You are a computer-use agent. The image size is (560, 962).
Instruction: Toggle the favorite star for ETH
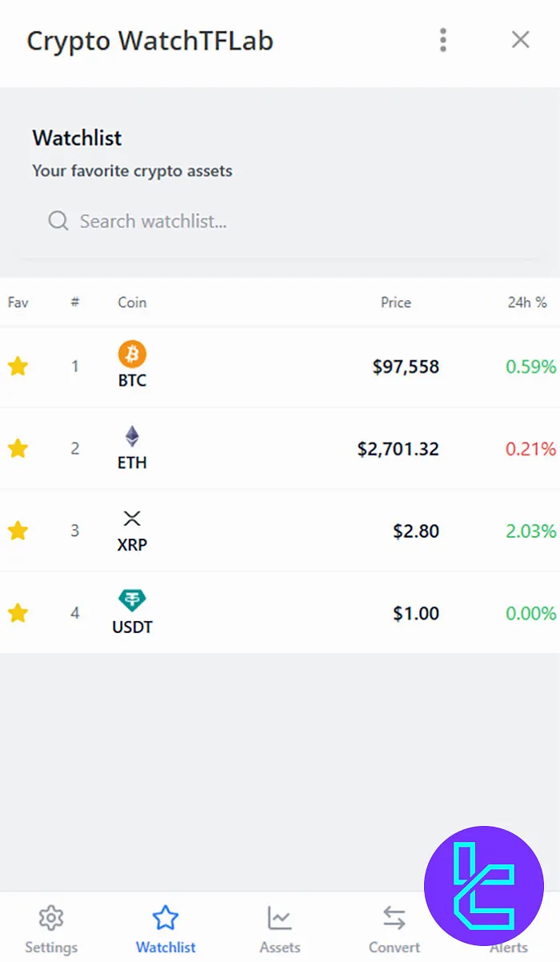18,448
